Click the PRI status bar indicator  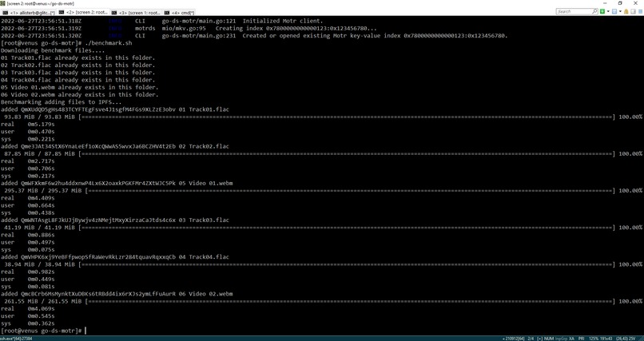point(582,339)
